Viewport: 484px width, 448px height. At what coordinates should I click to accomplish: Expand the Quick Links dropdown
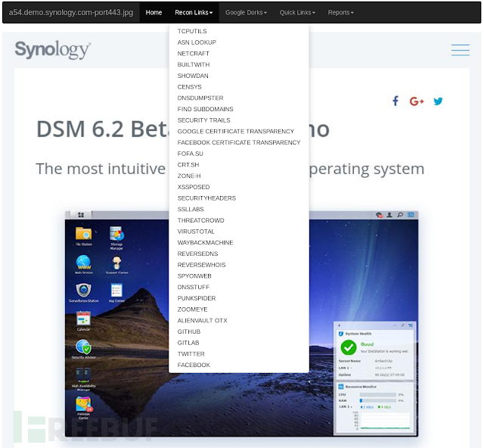297,12
